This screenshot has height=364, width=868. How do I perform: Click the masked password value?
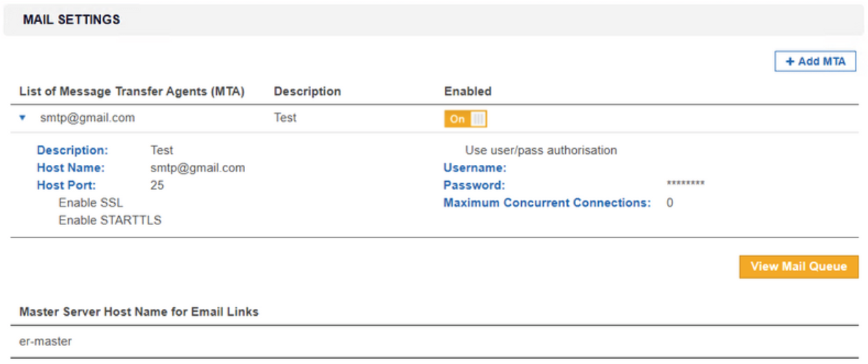pos(685,184)
